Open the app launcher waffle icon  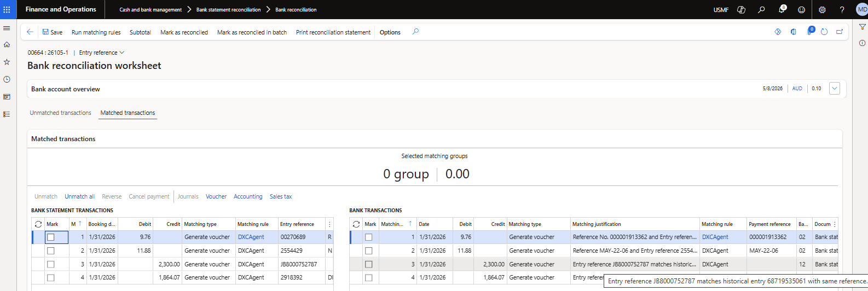click(7, 9)
